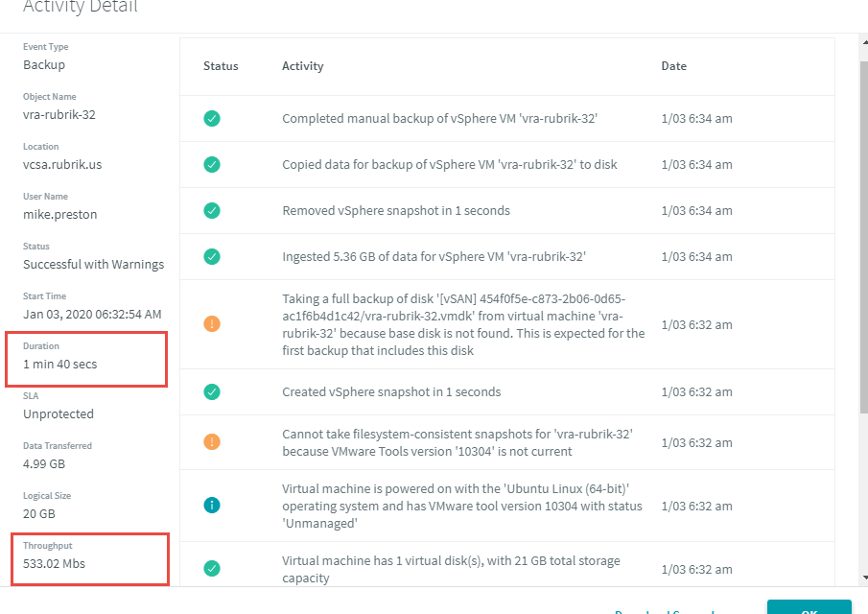Select 'Copied data for backup' activity text
Image resolution: width=868 pixels, height=614 pixels.
(450, 164)
